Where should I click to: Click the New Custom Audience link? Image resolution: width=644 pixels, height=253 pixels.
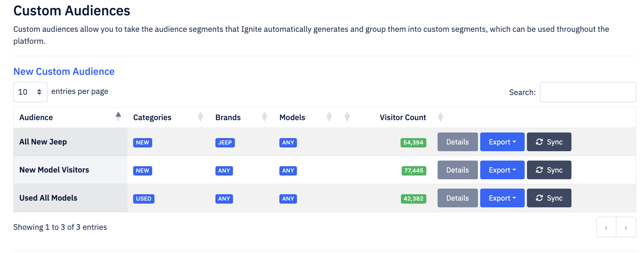click(64, 71)
